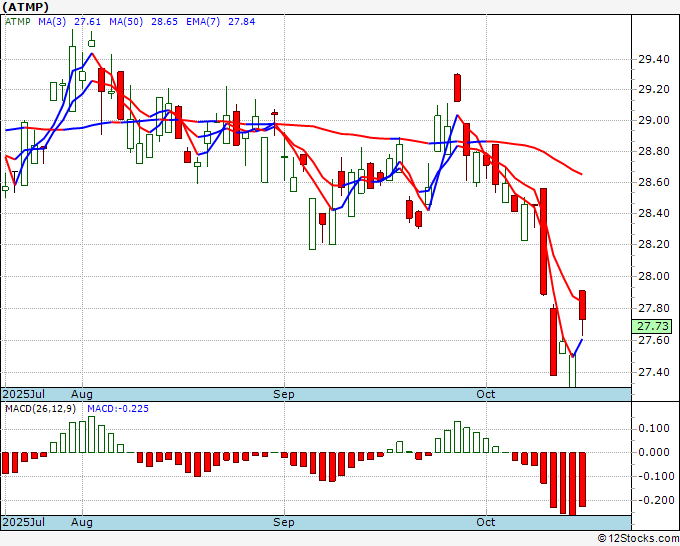The image size is (680, 546).
Task: Select the MA(3) legend label
Action: click(52, 22)
